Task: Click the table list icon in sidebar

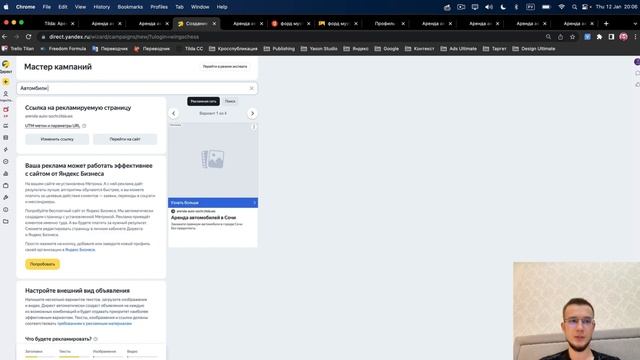Action: (x=6, y=138)
